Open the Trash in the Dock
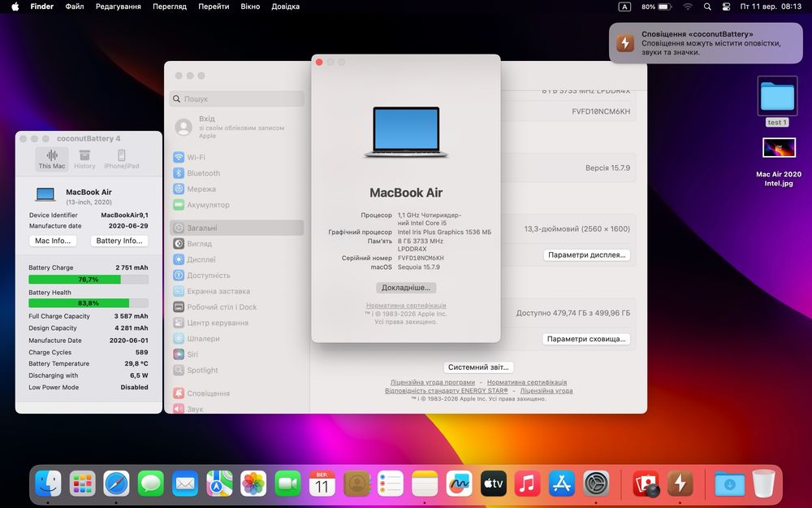Viewport: 812px width, 508px height. tap(763, 484)
